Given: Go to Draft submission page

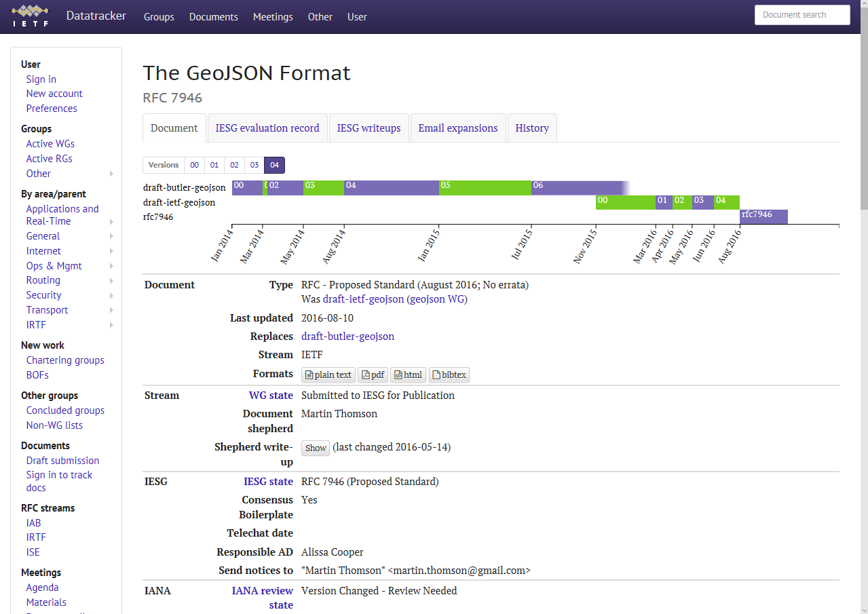Looking at the screenshot, I should tap(62, 460).
